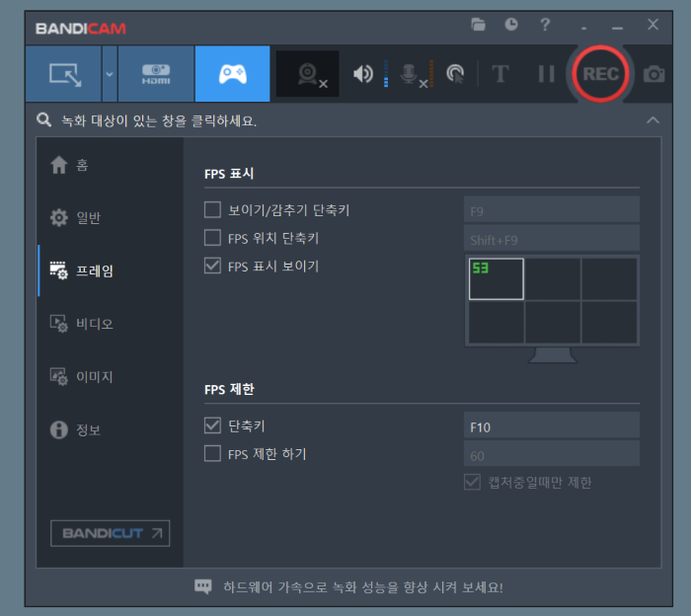Image resolution: width=691 pixels, height=616 pixels.
Task: Click the 60 FPS limit field
Action: pos(551,454)
